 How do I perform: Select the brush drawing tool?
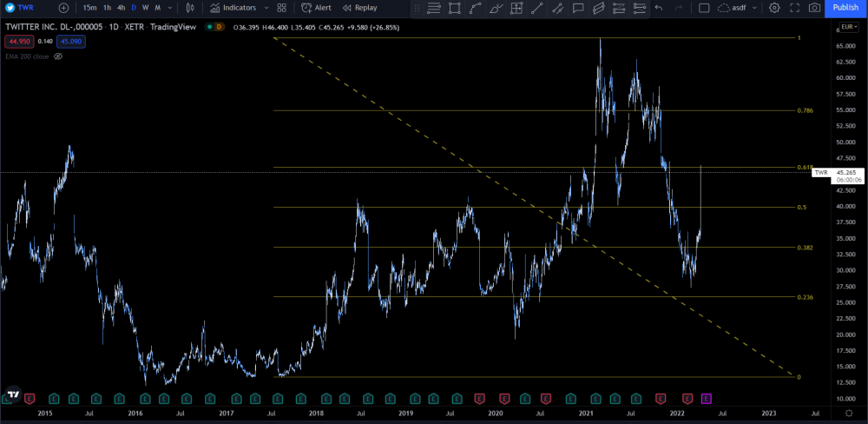(496, 8)
